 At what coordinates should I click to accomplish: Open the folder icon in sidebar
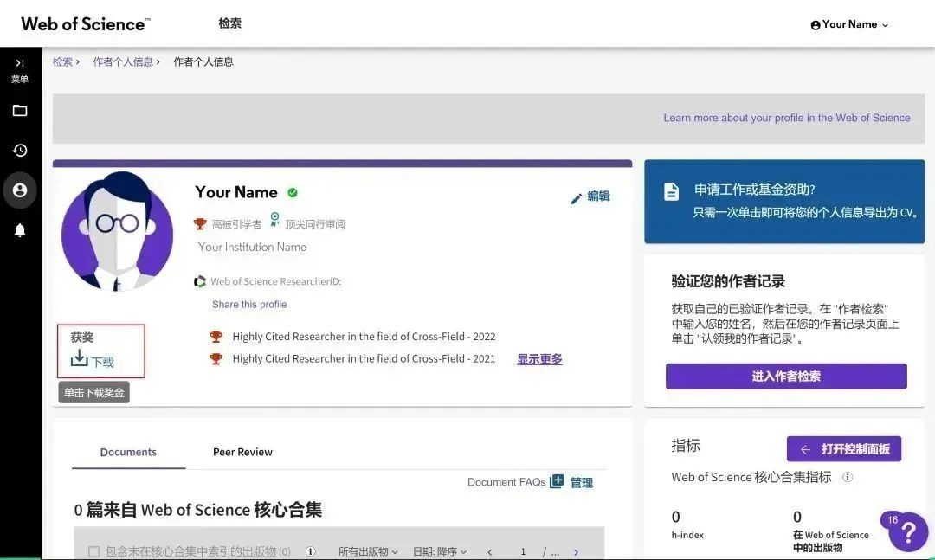[x=20, y=110]
